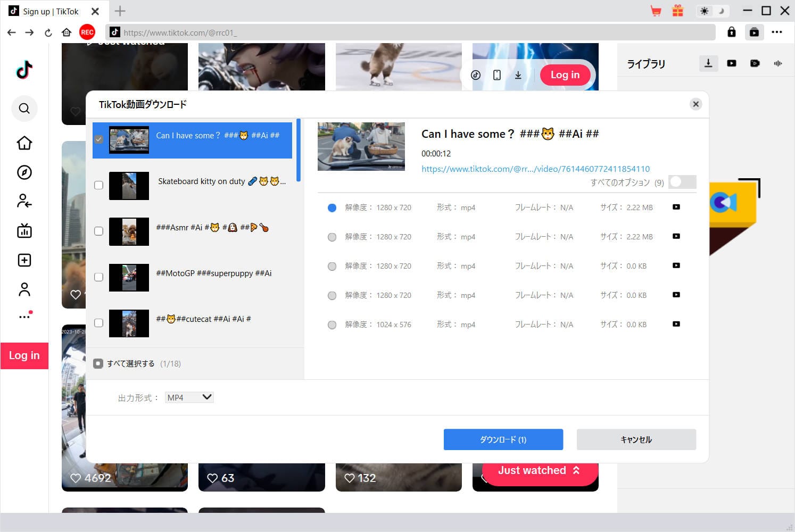Click the 4692 likes heart count

point(91,478)
